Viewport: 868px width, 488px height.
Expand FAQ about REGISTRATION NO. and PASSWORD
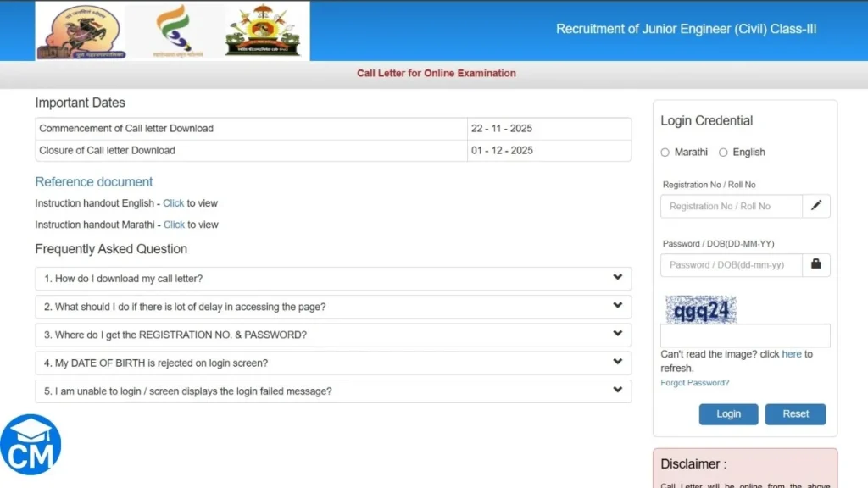tap(332, 334)
